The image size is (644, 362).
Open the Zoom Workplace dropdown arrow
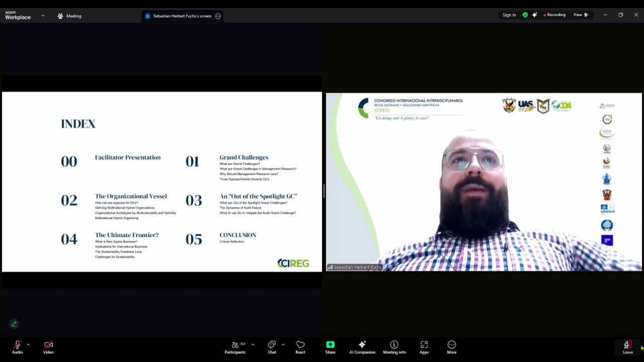point(43,16)
